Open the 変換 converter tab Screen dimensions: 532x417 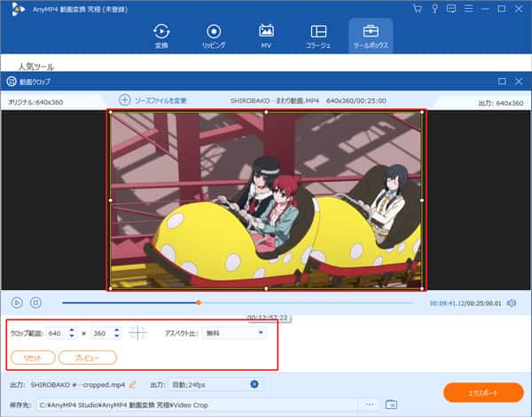(161, 35)
